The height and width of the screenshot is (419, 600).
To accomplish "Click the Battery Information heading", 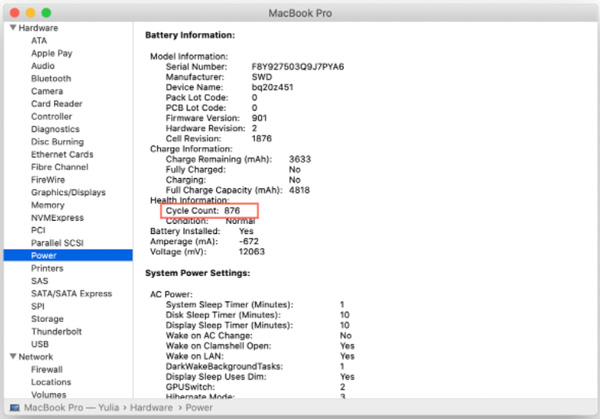I will point(190,35).
